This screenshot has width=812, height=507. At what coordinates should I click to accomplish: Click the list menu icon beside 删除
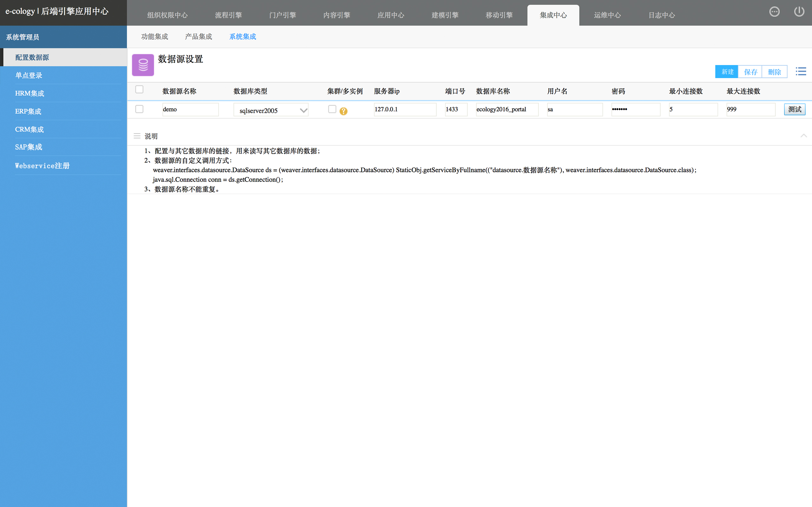[801, 71]
